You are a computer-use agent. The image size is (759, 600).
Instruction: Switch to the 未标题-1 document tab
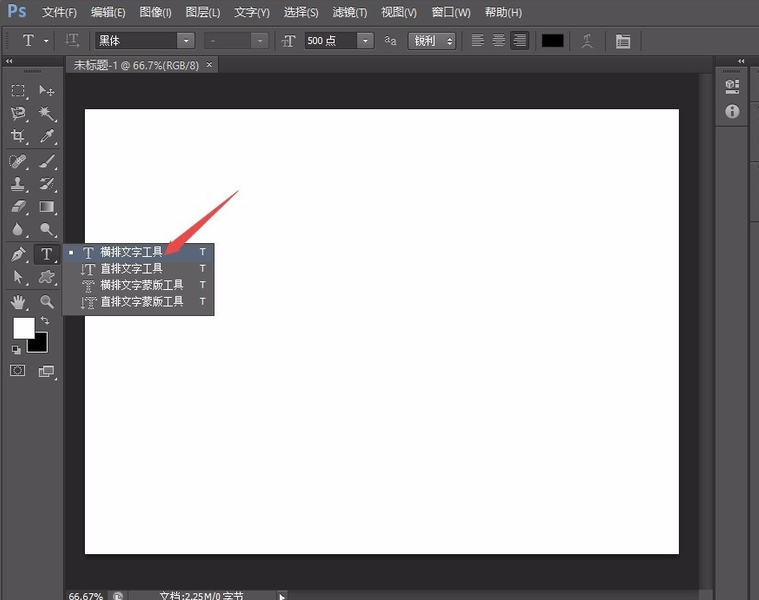(x=136, y=65)
